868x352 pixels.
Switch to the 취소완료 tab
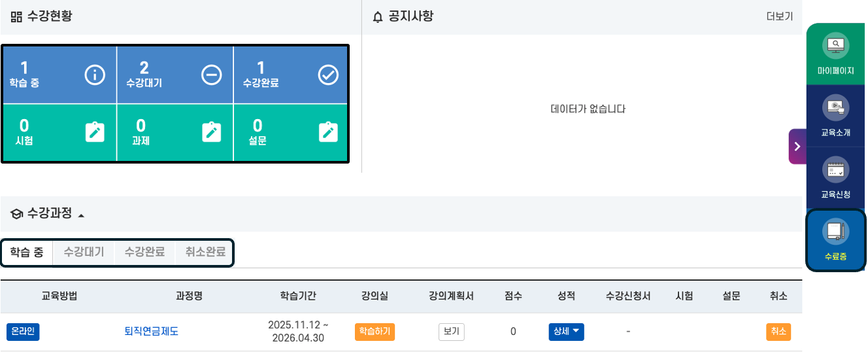(x=205, y=252)
